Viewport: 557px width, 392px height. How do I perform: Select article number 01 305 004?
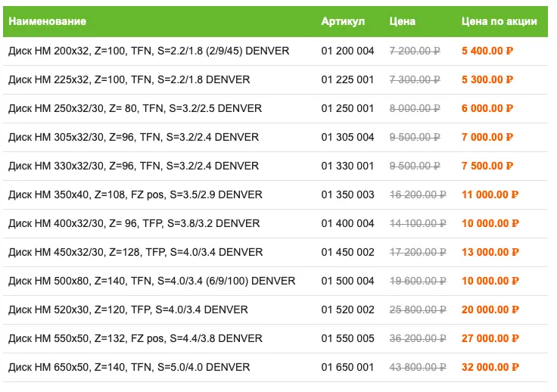(347, 137)
